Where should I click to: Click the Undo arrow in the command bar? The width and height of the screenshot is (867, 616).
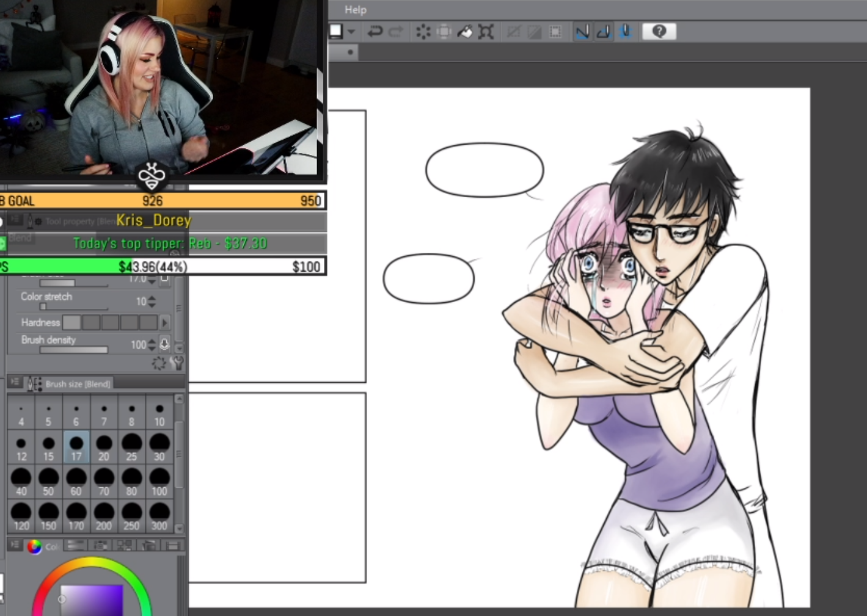pos(375,32)
